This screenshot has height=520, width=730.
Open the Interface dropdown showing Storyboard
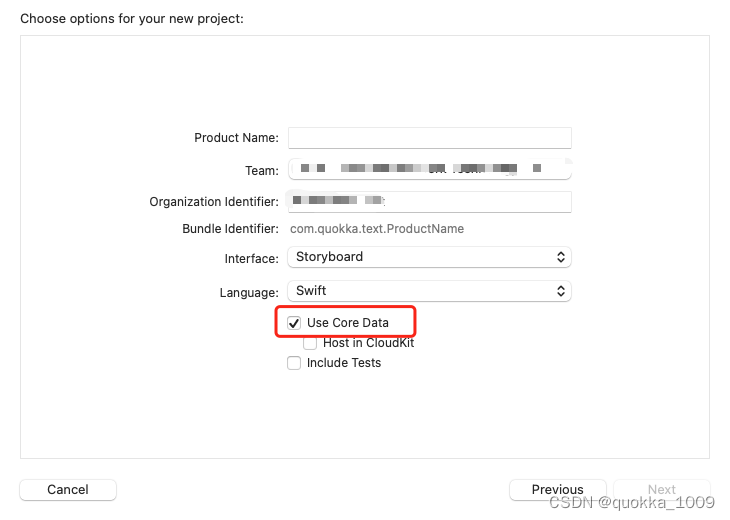click(x=429, y=257)
